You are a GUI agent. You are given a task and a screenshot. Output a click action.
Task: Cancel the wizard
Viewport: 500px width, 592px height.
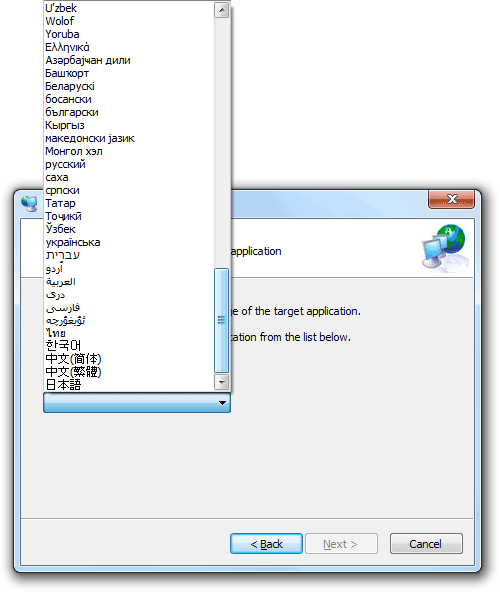tap(426, 544)
